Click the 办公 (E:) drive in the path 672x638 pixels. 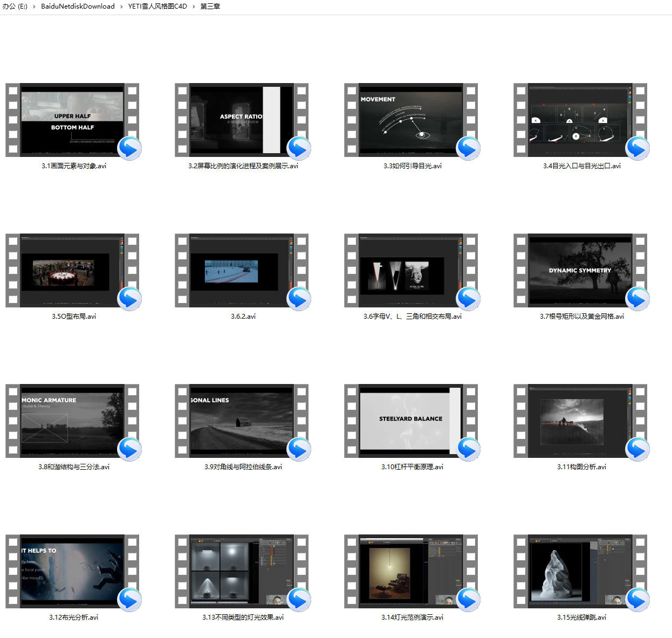pos(15,6)
